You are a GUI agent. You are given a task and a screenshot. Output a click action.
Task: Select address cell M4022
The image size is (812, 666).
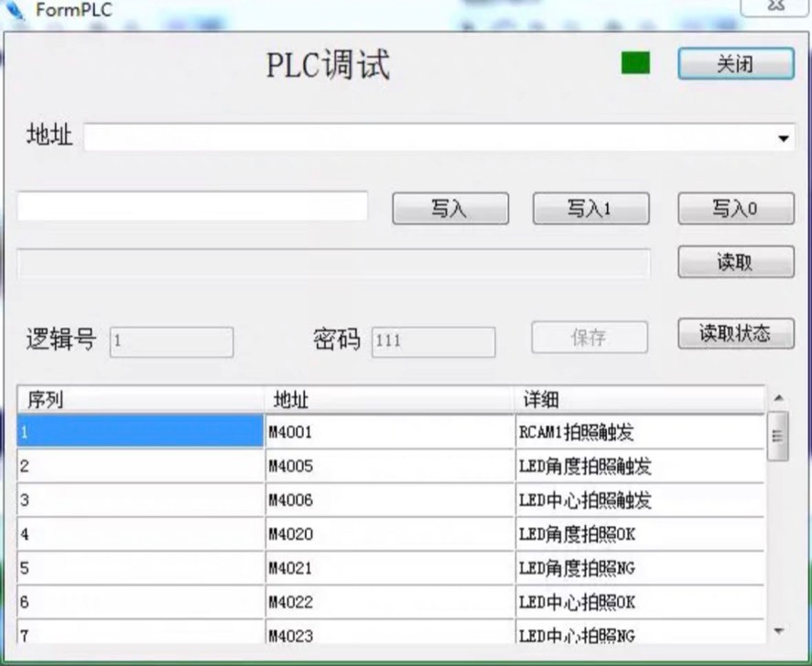pos(390,602)
